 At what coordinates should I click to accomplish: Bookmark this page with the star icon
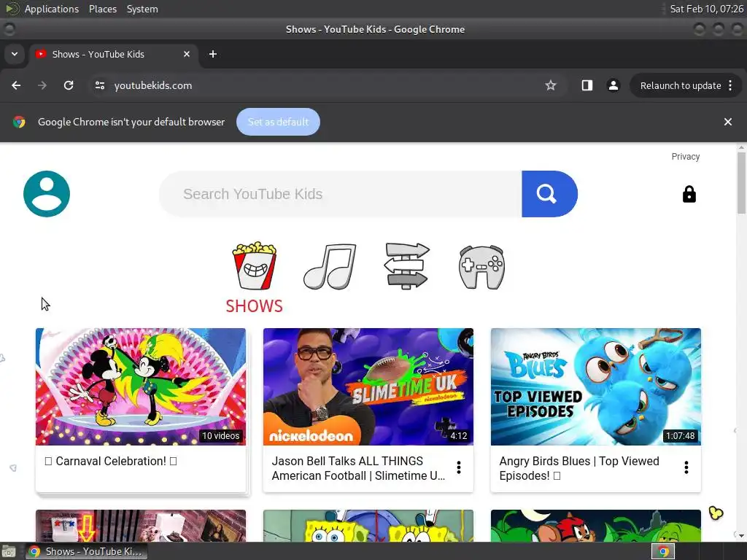click(551, 85)
